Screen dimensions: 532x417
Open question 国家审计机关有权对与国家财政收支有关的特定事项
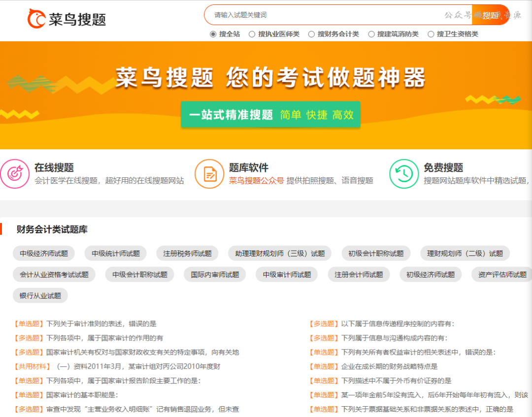tap(142, 352)
